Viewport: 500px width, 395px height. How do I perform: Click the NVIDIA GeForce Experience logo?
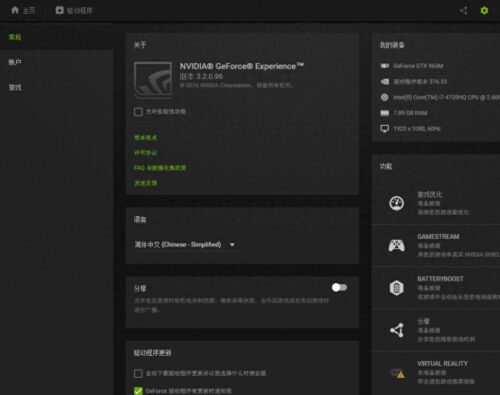tap(153, 80)
